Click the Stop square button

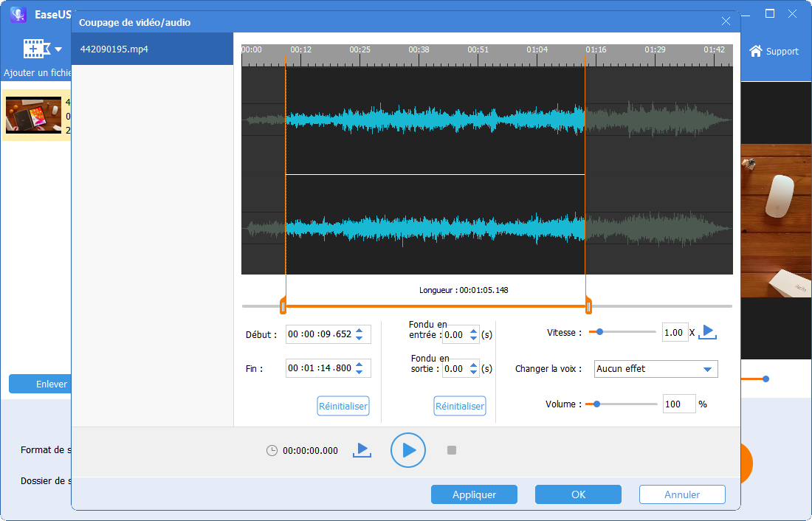pyautogui.click(x=452, y=450)
